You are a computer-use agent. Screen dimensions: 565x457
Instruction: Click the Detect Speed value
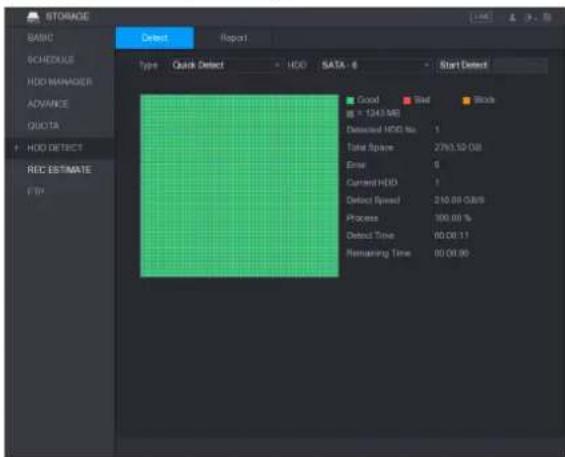coord(459,200)
